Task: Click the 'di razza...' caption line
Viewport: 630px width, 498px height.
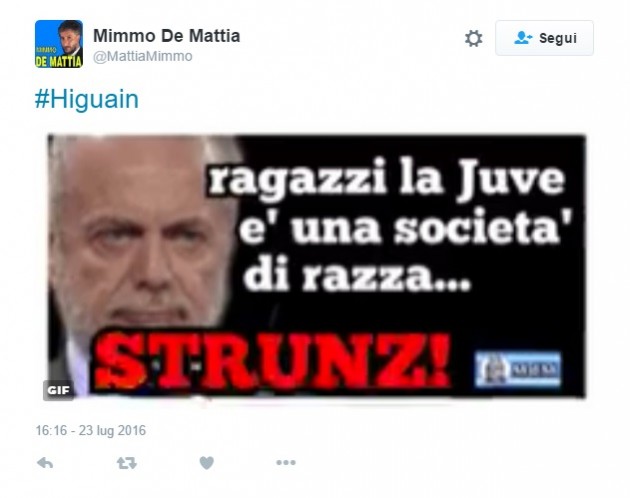Action: tap(357, 275)
